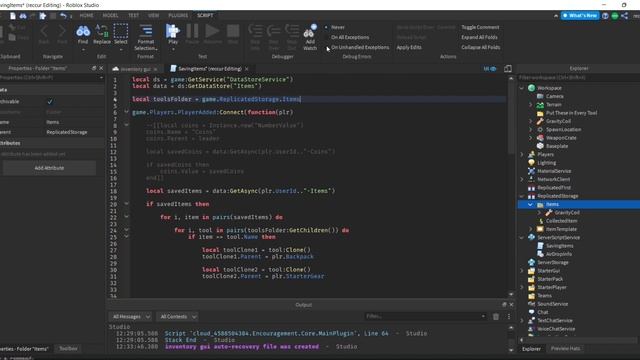Select SoundService in Explorer
This screenshot has height=360, width=640.
click(x=552, y=304)
